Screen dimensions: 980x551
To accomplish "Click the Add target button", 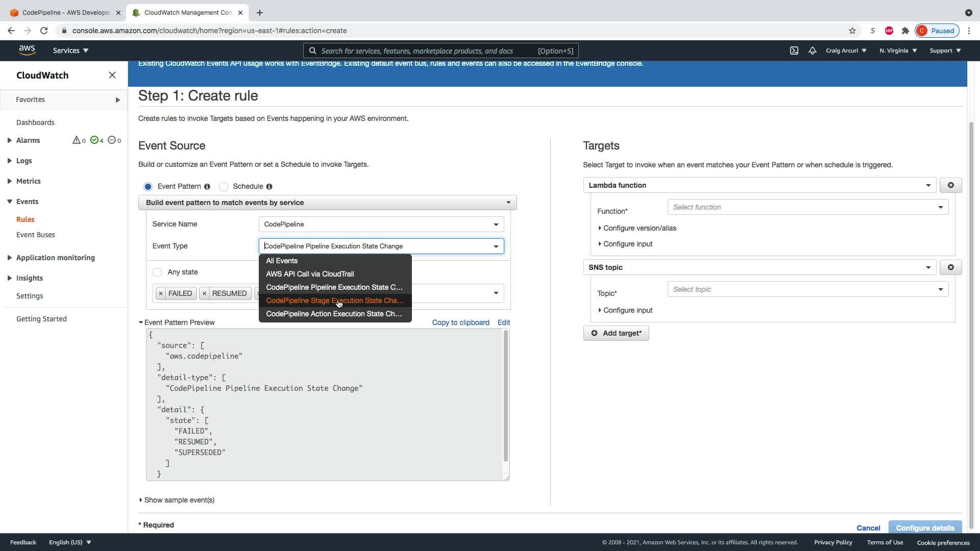I will tap(616, 333).
